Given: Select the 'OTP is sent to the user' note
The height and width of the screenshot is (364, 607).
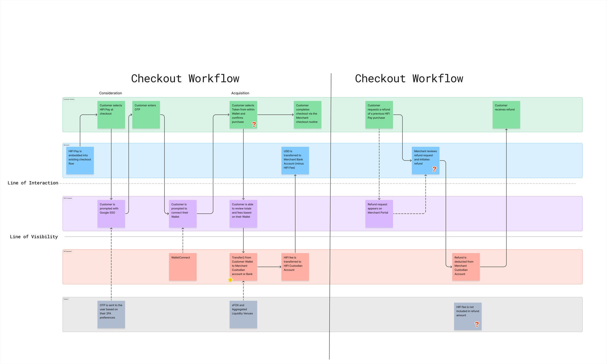Looking at the screenshot, I should [x=111, y=315].
